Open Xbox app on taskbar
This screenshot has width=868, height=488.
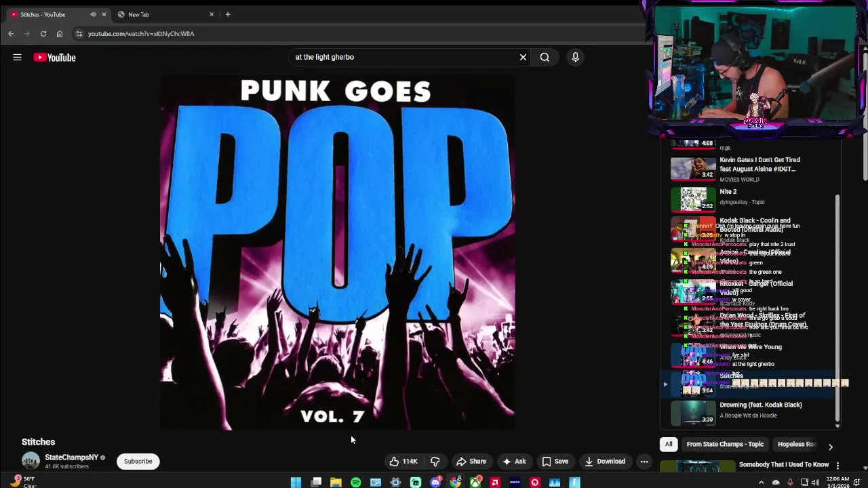coord(475,483)
